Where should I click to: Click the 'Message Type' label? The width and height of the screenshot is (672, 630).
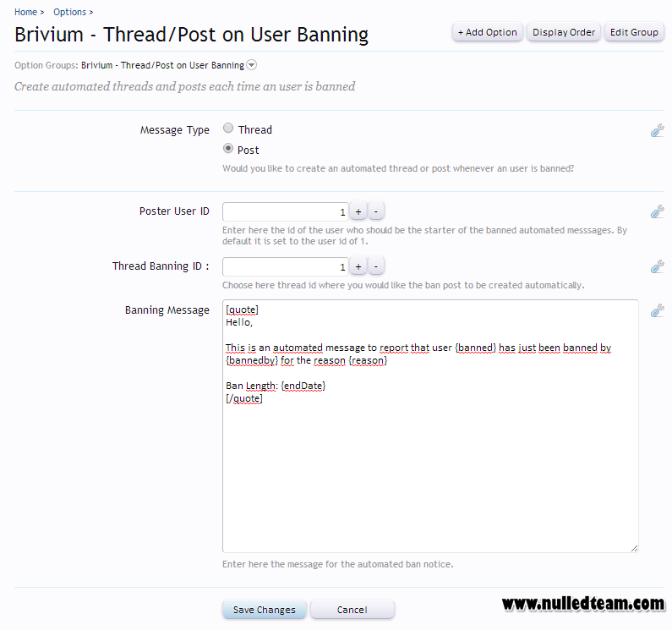tap(174, 130)
